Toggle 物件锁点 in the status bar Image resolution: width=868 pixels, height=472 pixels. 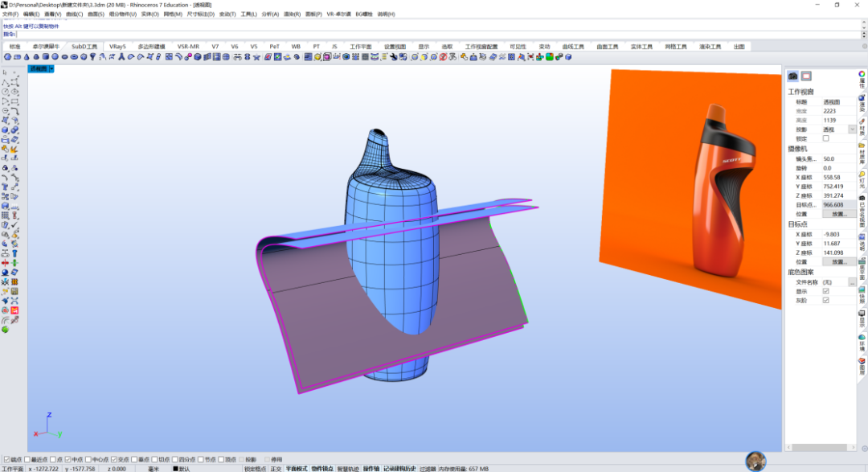(322, 469)
